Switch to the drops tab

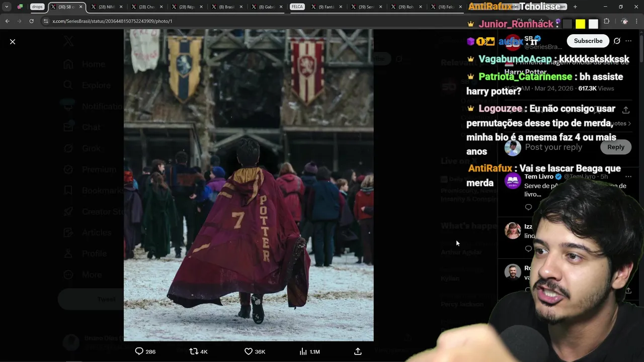point(37,7)
